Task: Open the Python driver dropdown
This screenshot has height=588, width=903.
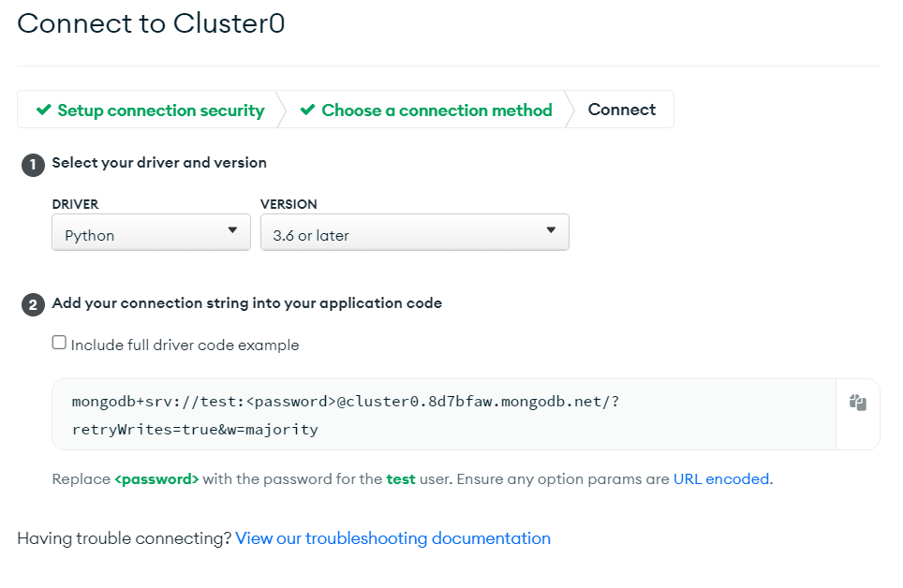Action: [151, 232]
